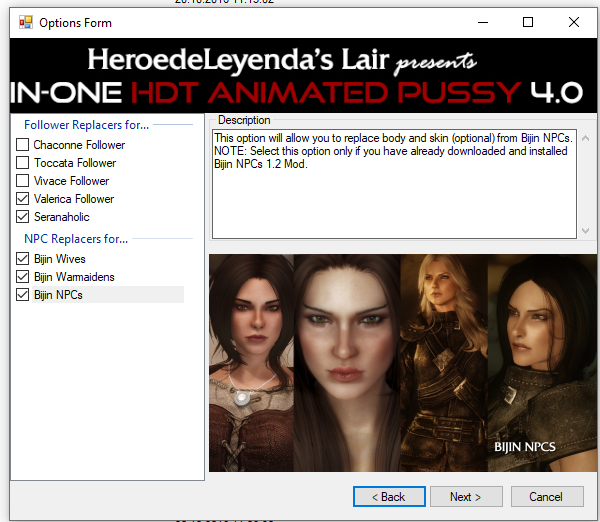Click the description scrollbar down arrow
The width and height of the screenshot is (600, 522).
coord(585,231)
